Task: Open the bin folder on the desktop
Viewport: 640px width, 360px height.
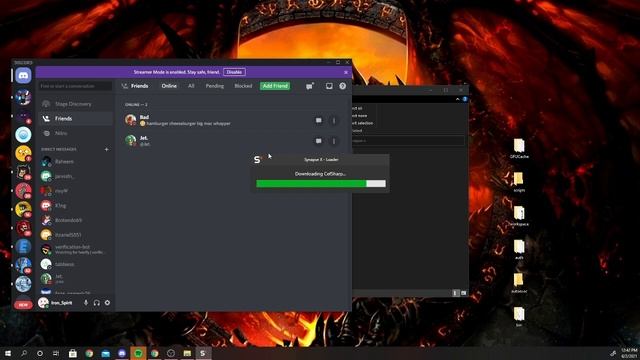Action: point(519,317)
